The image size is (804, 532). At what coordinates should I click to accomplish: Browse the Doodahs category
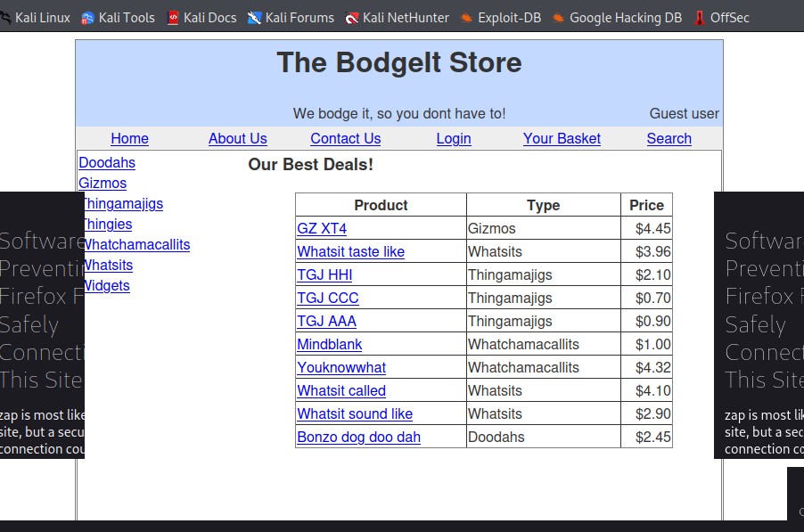point(107,162)
